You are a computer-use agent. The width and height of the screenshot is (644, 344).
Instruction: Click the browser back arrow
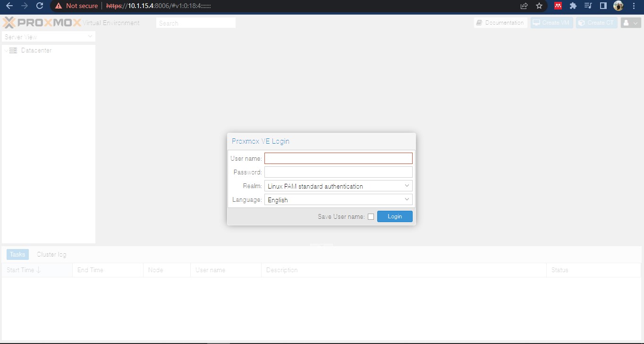9,6
